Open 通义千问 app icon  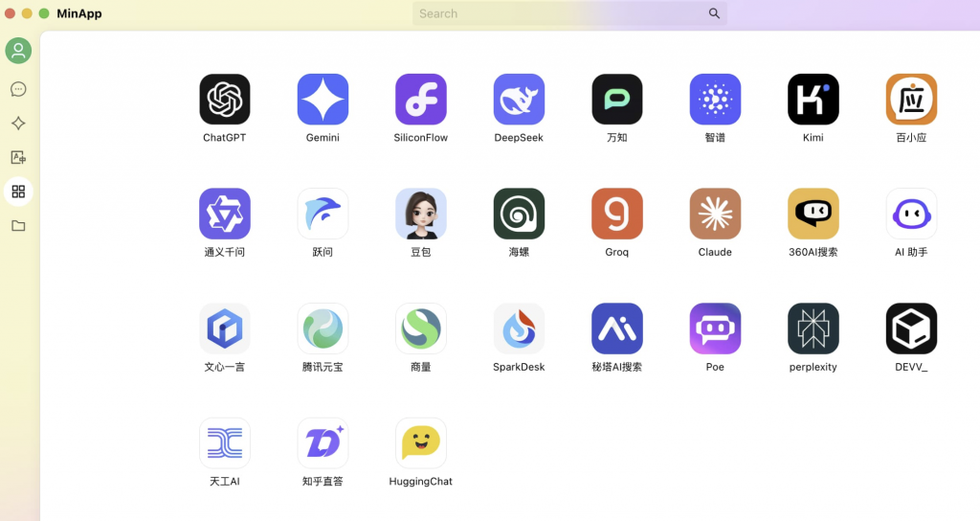pos(224,214)
